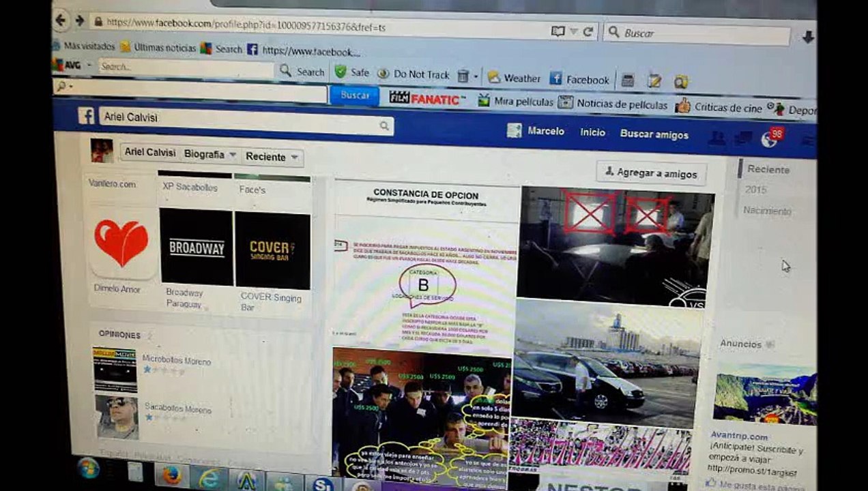
Task: Open Internet Explorer from taskbar
Action: click(209, 479)
